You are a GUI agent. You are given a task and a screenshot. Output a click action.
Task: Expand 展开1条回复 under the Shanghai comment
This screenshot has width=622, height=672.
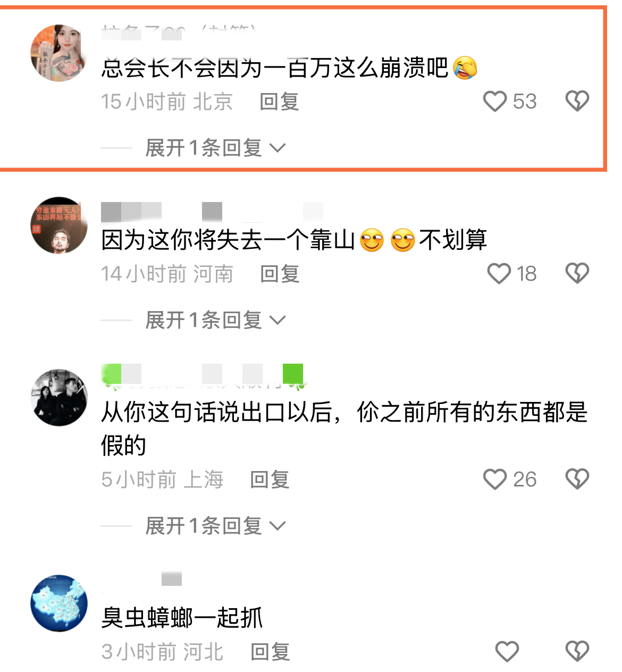(215, 526)
